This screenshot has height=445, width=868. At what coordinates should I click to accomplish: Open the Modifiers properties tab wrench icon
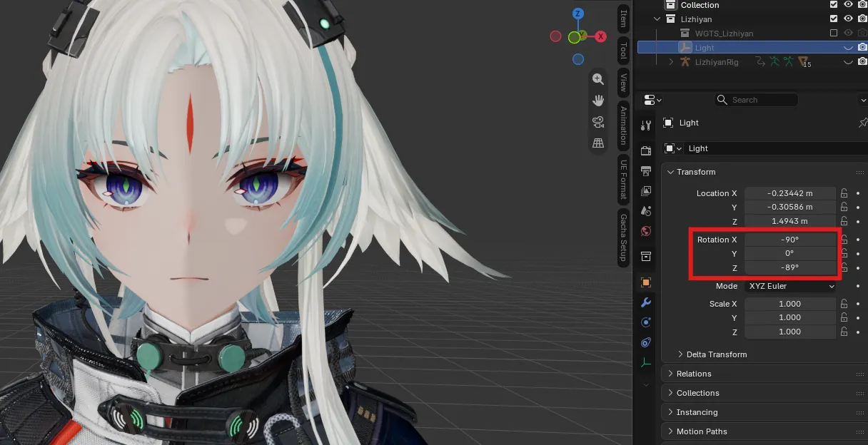pyautogui.click(x=646, y=302)
